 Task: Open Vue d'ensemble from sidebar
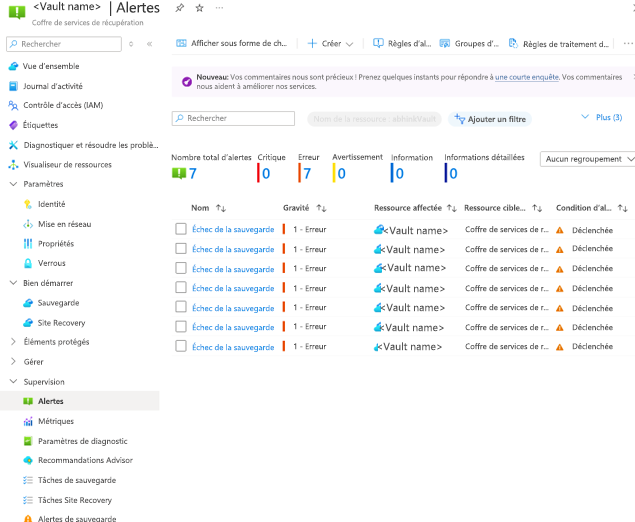point(51,66)
